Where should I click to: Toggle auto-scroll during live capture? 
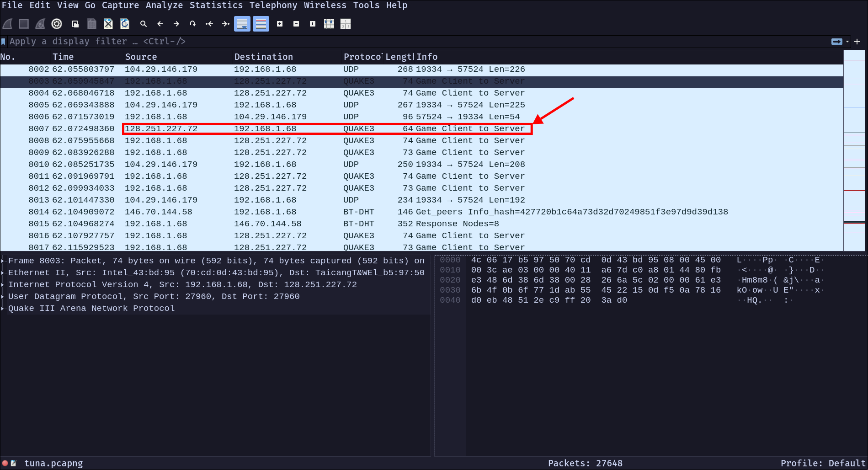[242, 24]
